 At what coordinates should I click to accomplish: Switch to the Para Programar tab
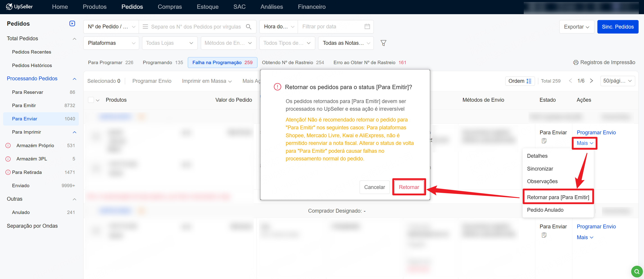110,63
